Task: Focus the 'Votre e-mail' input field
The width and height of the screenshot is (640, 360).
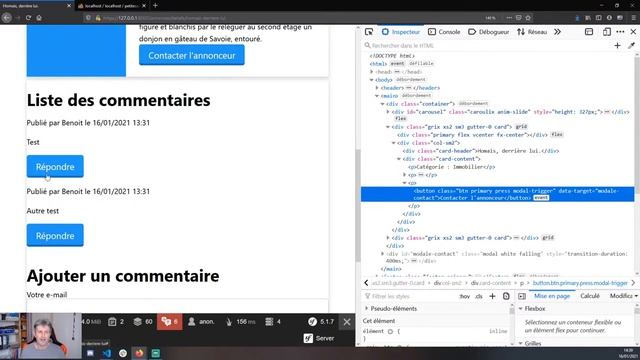Action: pos(178,306)
